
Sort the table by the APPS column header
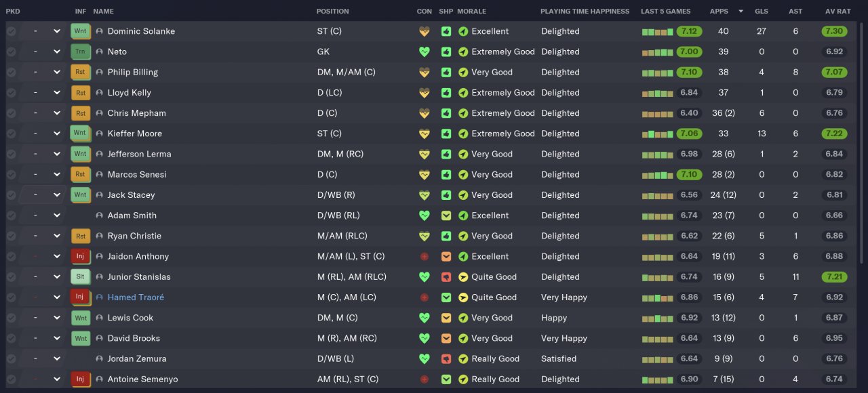(x=719, y=12)
